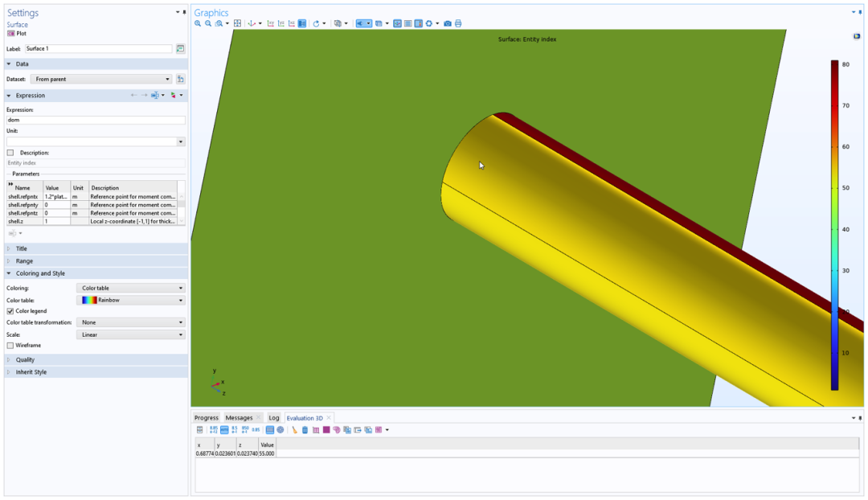
Task: Click the globe icon in the Evaluation toolbar
Action: click(x=280, y=430)
